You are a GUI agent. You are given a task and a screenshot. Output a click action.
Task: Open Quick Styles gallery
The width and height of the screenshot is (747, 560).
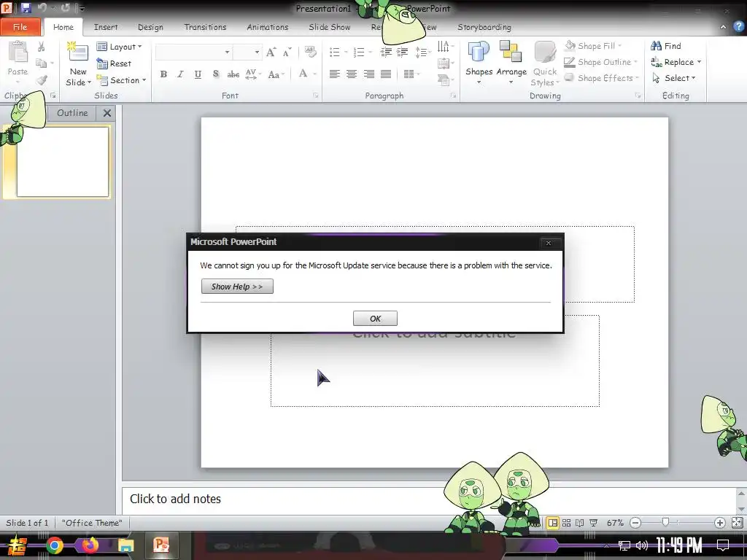(544, 63)
